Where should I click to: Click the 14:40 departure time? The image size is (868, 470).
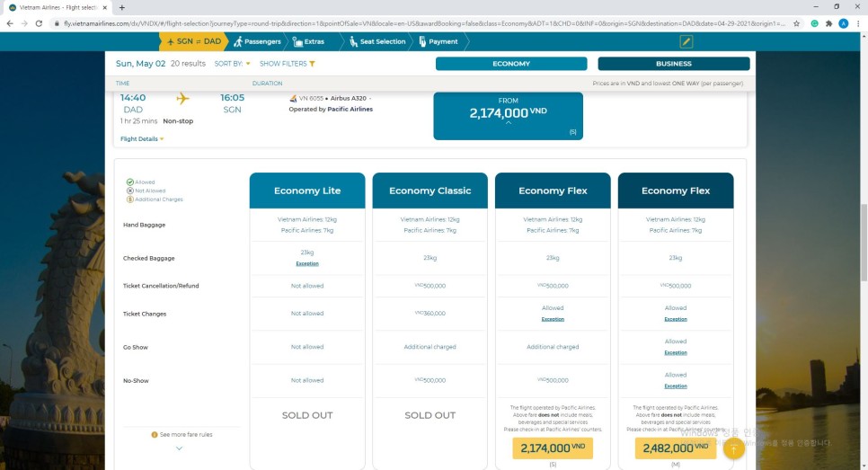pos(133,98)
